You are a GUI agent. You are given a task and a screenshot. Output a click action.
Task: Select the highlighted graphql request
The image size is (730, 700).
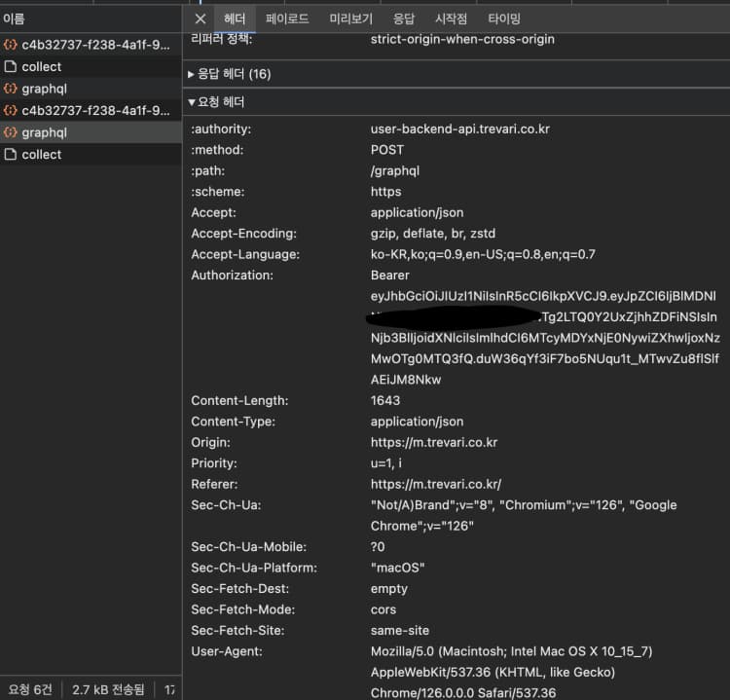[91, 132]
